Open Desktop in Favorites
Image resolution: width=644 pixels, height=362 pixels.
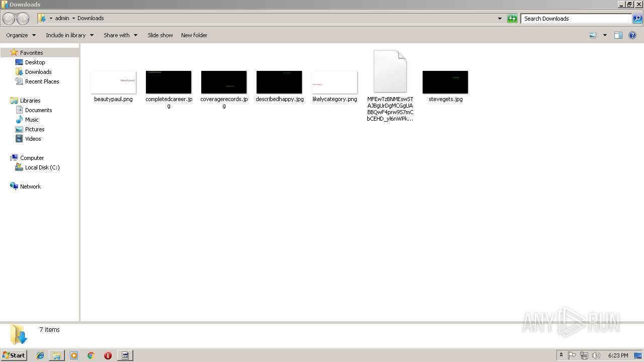(35, 62)
